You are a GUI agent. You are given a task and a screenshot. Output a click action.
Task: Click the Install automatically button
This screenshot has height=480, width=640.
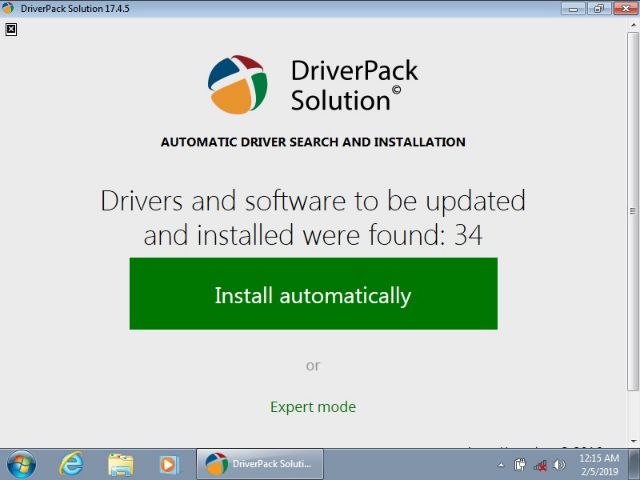pos(313,294)
